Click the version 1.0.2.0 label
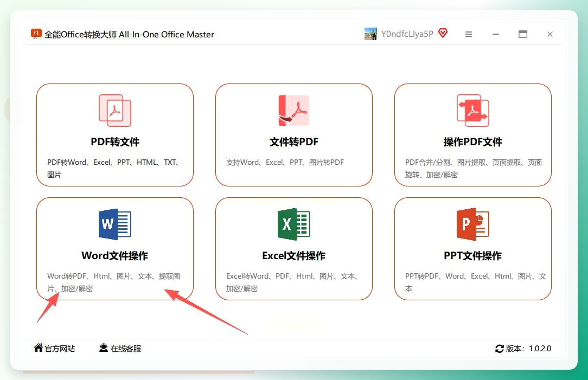The image size is (588, 380). click(x=528, y=349)
